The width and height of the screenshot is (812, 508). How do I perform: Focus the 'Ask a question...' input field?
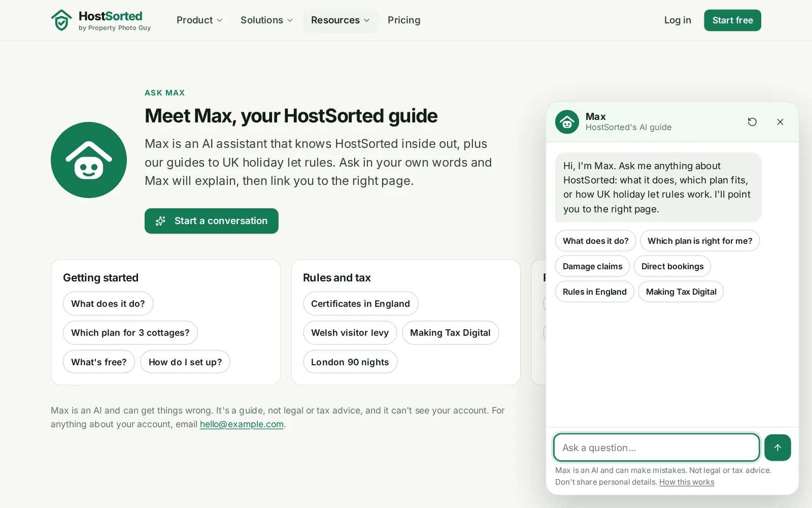[x=656, y=448]
